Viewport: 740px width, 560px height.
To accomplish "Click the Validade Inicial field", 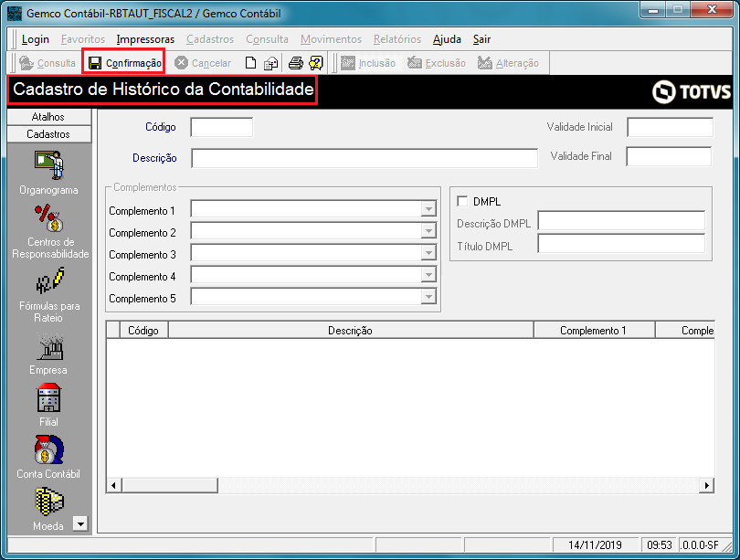I will tap(671, 127).
